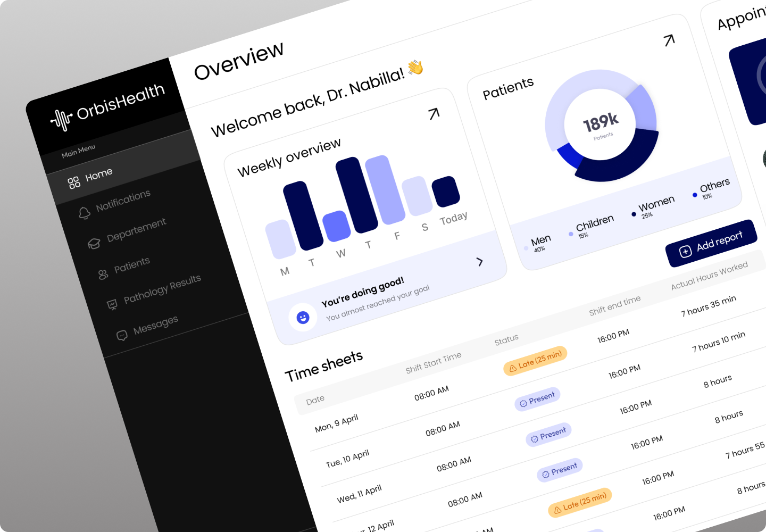The width and height of the screenshot is (766, 532).
Task: Click the Weekly overview title
Action: tap(289, 158)
